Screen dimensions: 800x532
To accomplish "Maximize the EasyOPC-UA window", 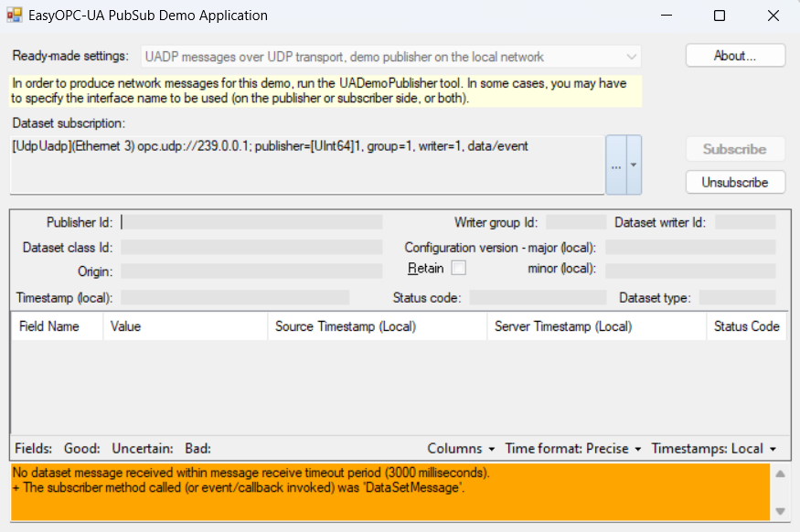I will [720, 16].
